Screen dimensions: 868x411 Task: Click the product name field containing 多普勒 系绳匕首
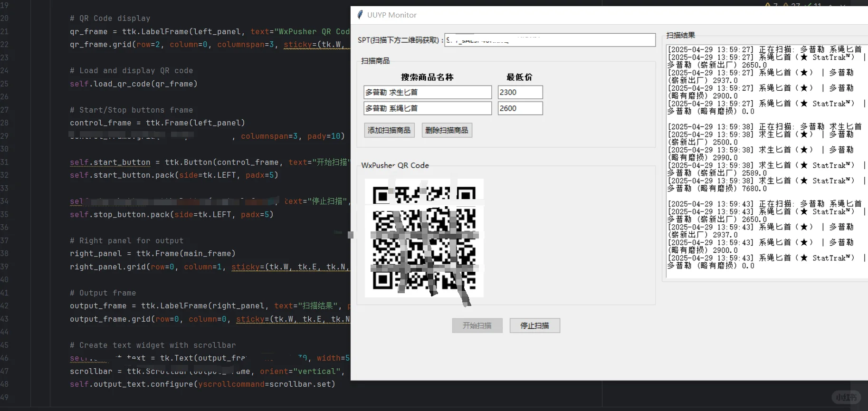428,108
